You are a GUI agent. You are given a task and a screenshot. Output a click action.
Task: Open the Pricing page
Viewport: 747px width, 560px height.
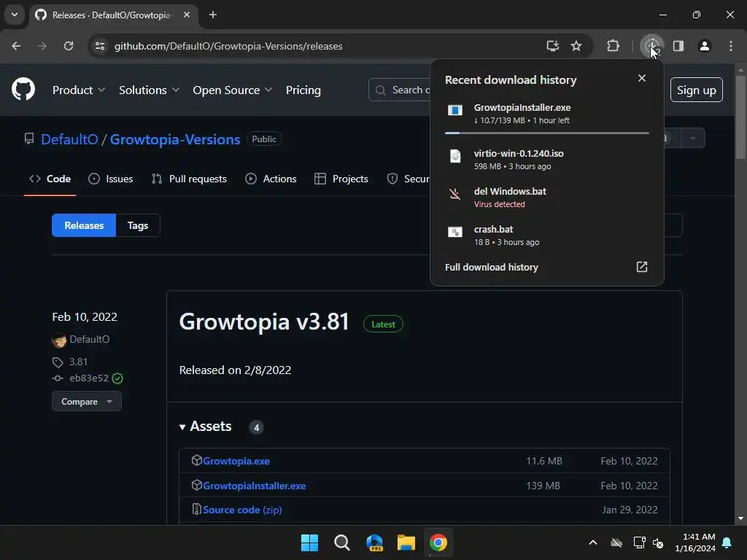pos(303,90)
